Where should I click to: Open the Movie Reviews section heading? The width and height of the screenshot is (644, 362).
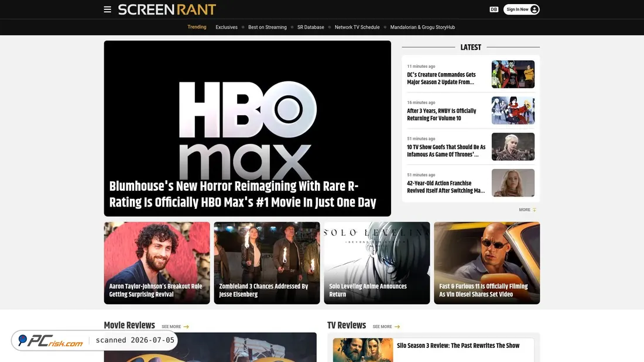(x=129, y=326)
